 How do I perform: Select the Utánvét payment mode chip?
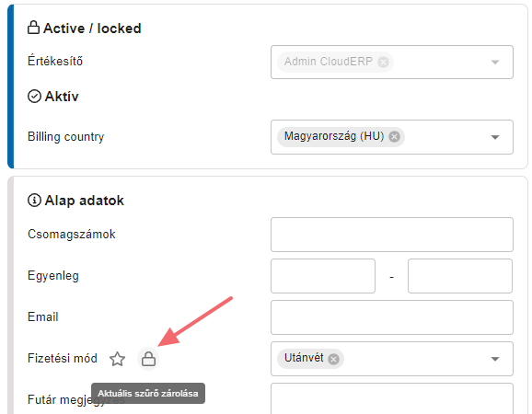(x=304, y=358)
